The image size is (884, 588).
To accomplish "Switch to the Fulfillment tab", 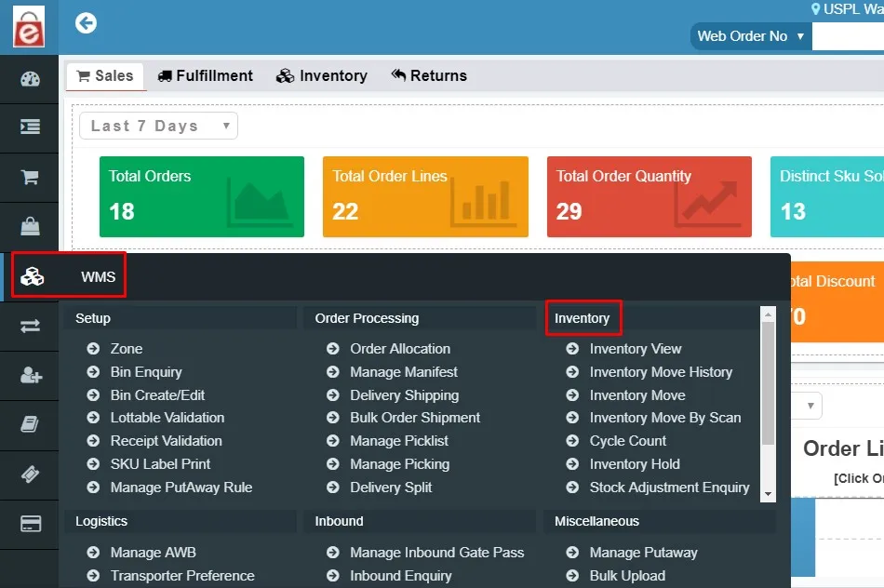I will tap(205, 75).
